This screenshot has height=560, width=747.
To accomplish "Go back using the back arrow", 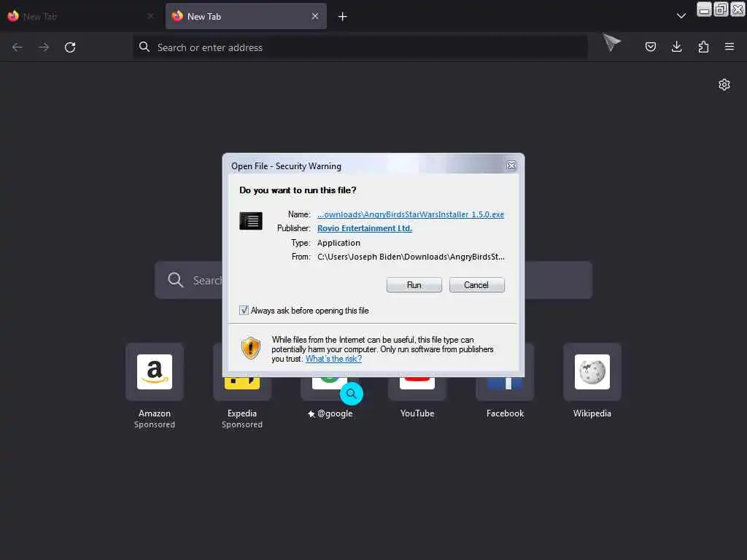I will click(18, 47).
